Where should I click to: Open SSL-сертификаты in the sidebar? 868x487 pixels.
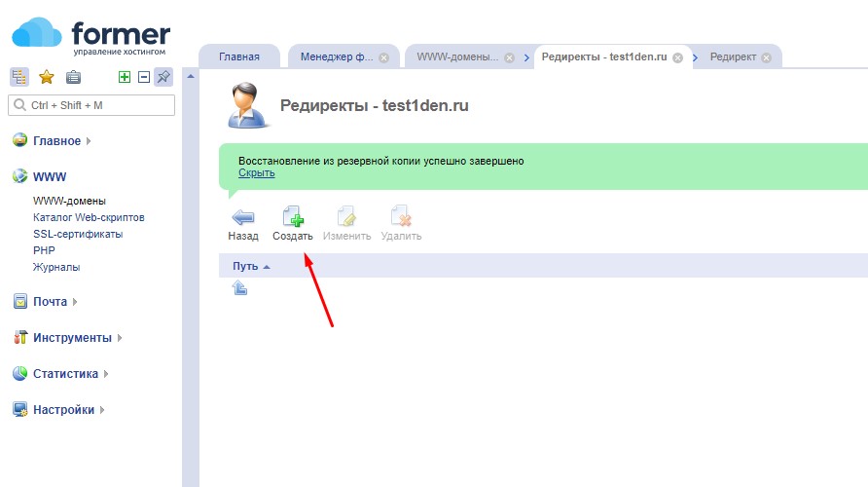click(x=78, y=234)
